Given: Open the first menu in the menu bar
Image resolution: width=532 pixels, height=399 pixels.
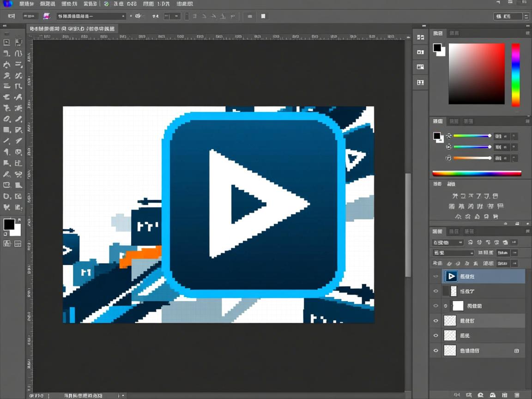Looking at the screenshot, I should pos(27,4).
